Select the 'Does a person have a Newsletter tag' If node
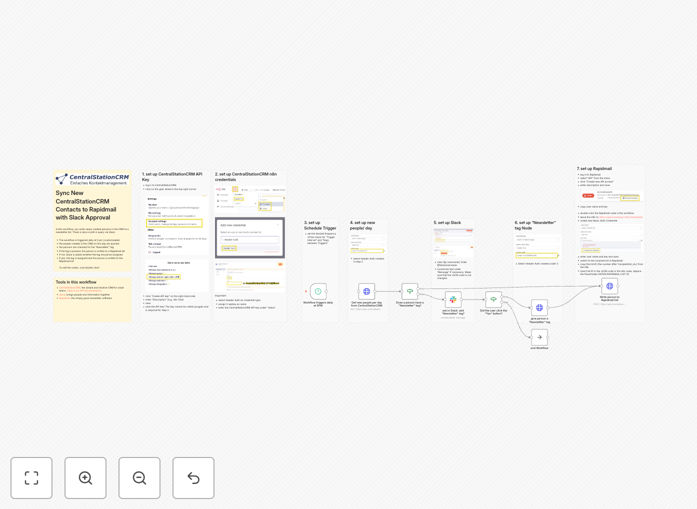 pos(410,292)
